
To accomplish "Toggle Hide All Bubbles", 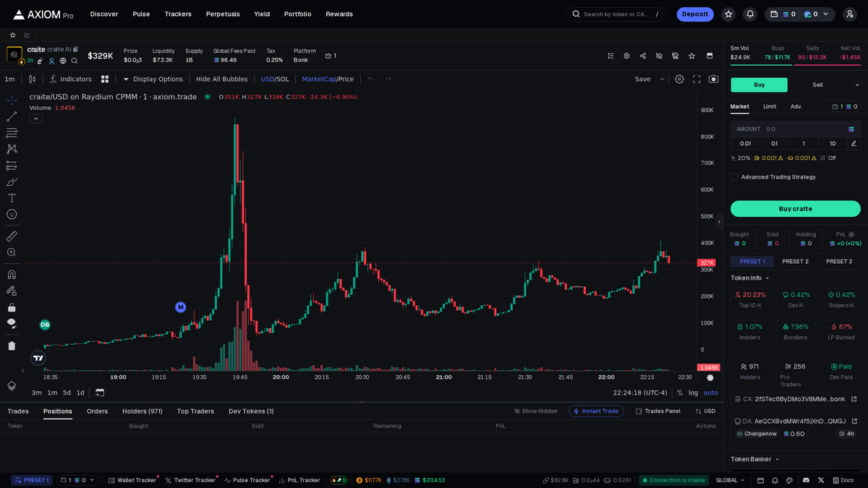I will pos(221,79).
